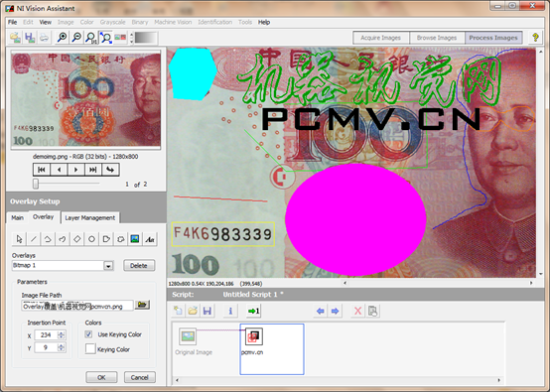Expand the Overlays dropdown list
This screenshot has width=550, height=392.
click(x=108, y=266)
